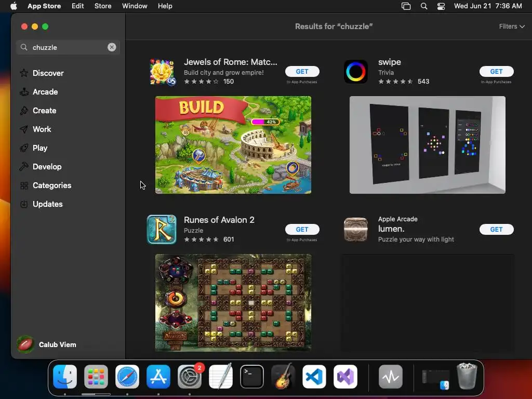This screenshot has height=399, width=532.
Task: Open Safari from the Dock
Action: click(127, 377)
